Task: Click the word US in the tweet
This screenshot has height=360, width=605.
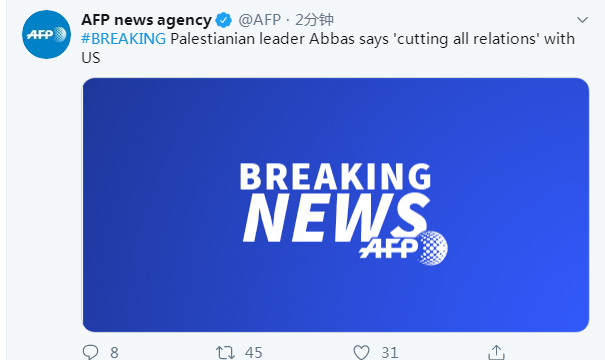Action: tap(91, 58)
